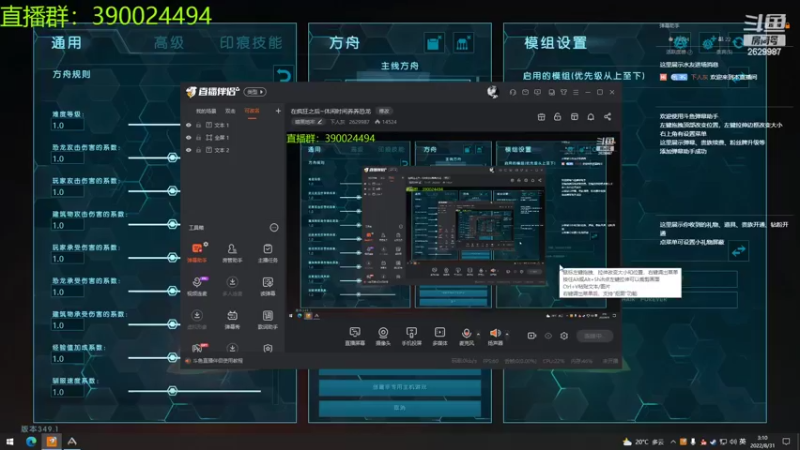Open the hamburger menu in title bar
The image size is (800, 450).
tap(576, 92)
